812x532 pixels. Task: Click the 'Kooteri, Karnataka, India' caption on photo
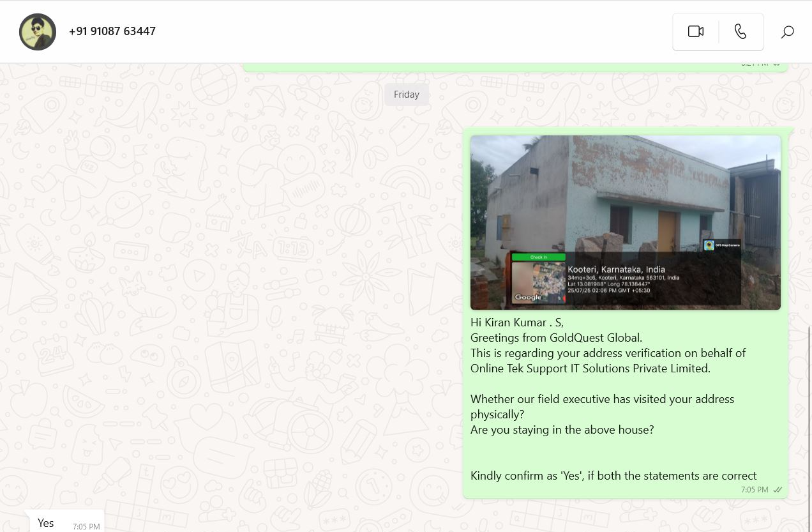click(x=616, y=270)
